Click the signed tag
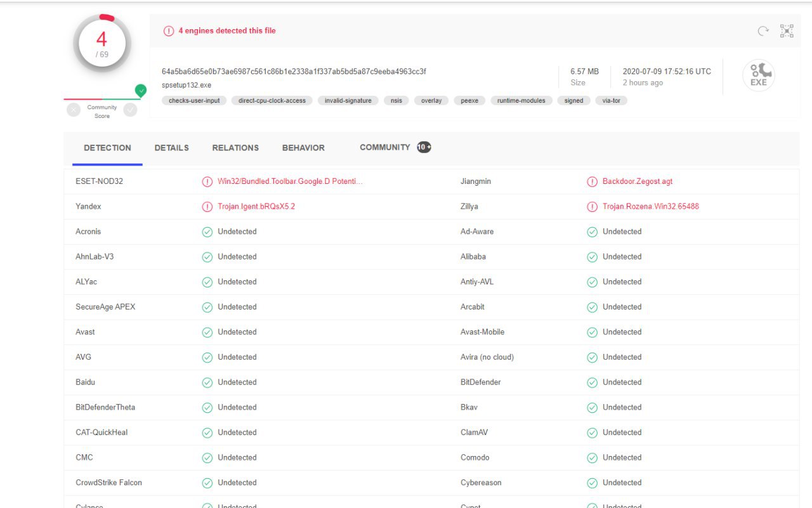Viewport: 812px width, 508px height. (574, 100)
